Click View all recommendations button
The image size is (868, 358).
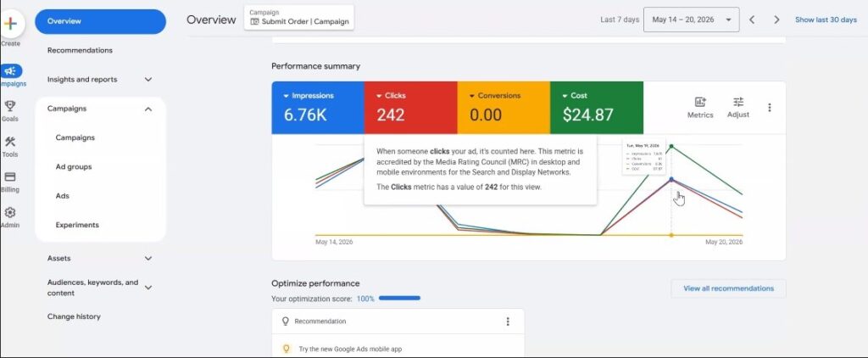[x=728, y=288]
